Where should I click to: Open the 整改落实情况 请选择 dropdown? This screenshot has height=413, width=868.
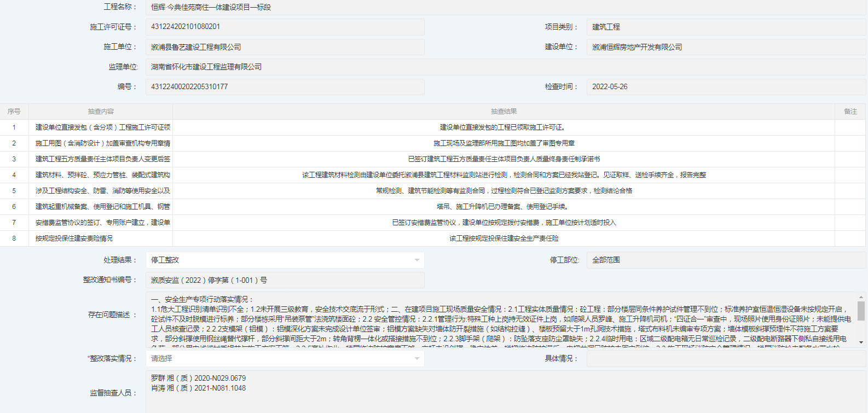[285, 359]
